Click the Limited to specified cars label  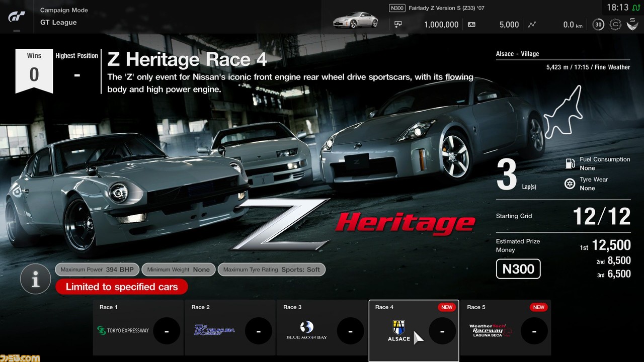(x=122, y=287)
